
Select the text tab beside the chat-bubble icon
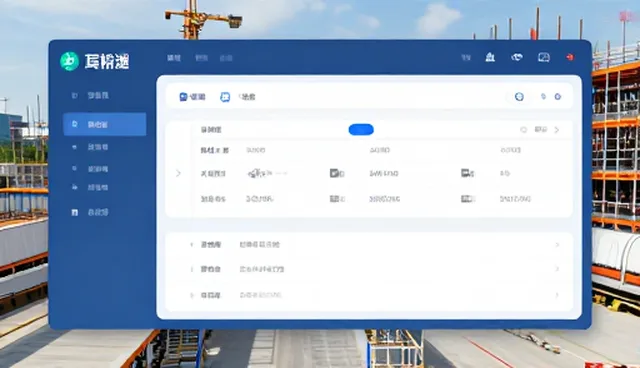coord(247,97)
